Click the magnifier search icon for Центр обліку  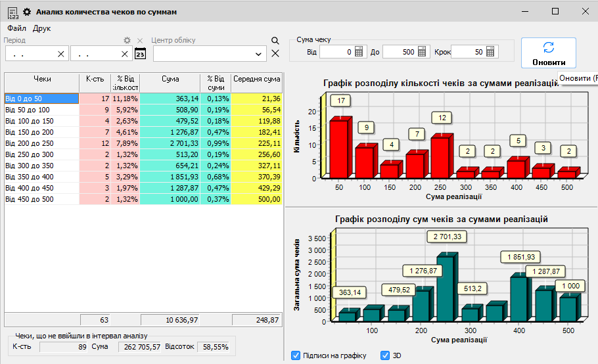coord(275,41)
